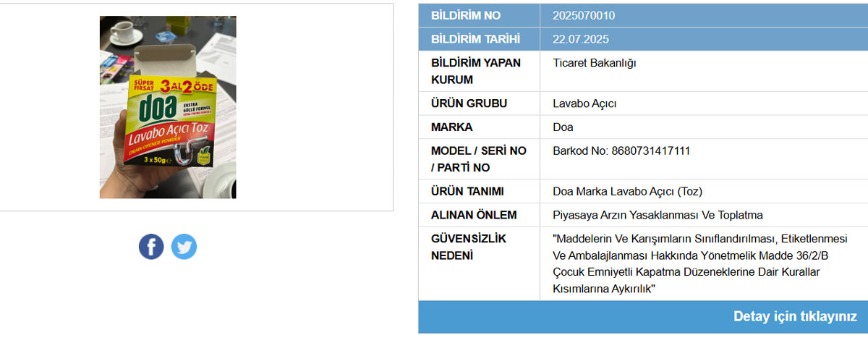Select the Lavabo Açıcı product group value
The height and width of the screenshot is (343, 868).
[x=584, y=103]
